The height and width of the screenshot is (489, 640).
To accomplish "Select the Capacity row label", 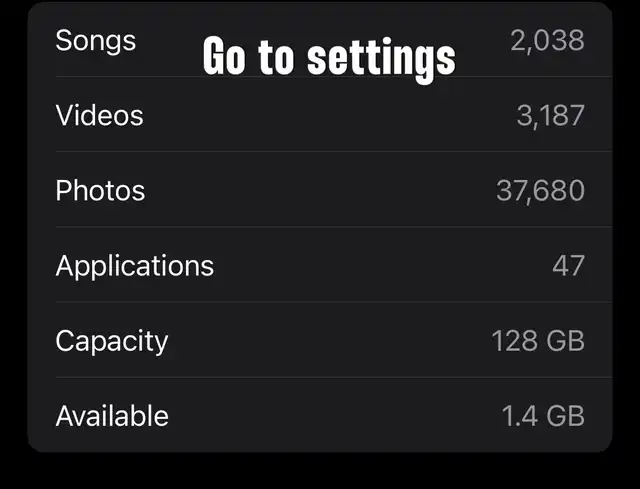I will [111, 342].
